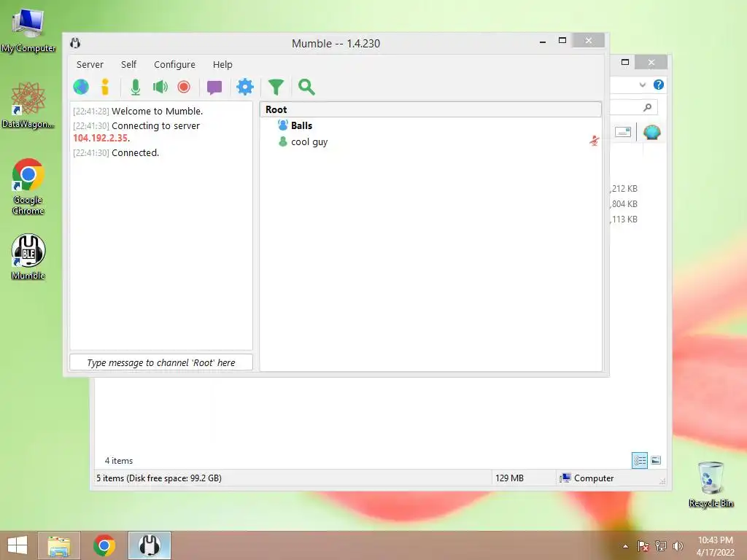Click the '212 KB' size in Explorer
Image resolution: width=747 pixels, height=560 pixels.
pos(624,189)
